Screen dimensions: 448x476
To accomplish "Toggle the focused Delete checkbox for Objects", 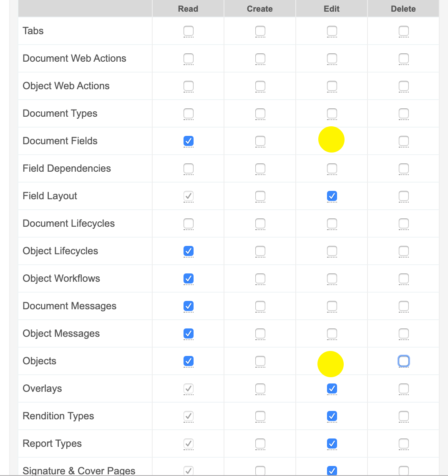I will click(404, 361).
